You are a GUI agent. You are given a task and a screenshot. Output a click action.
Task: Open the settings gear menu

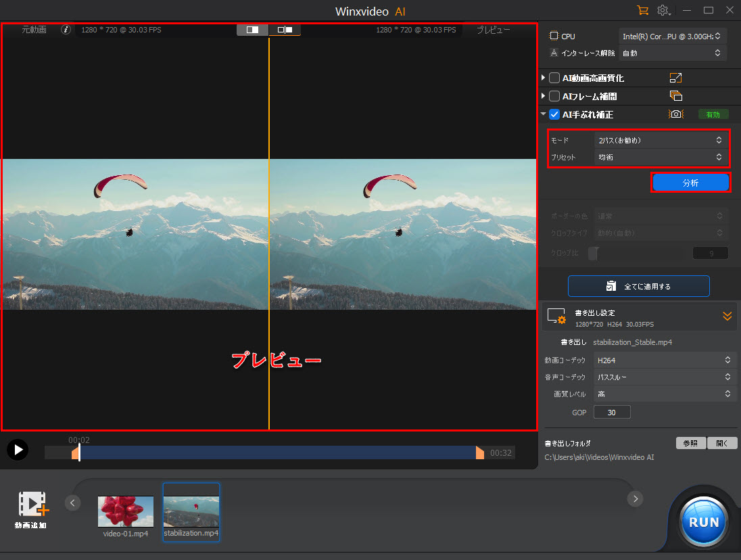[x=663, y=10]
